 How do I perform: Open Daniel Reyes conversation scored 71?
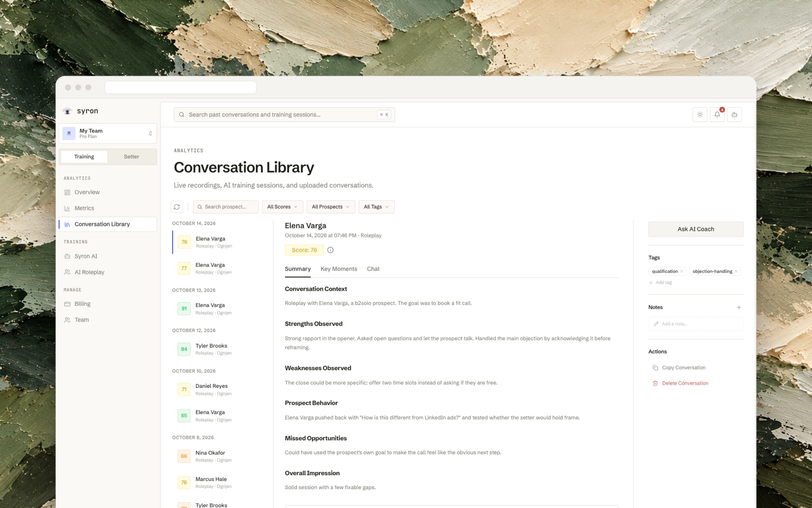(221, 389)
